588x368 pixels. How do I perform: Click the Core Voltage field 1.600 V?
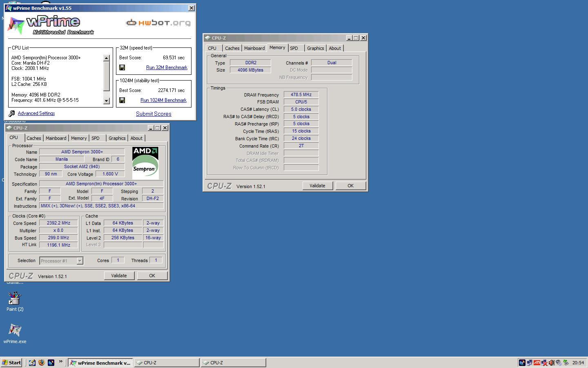pyautogui.click(x=110, y=174)
